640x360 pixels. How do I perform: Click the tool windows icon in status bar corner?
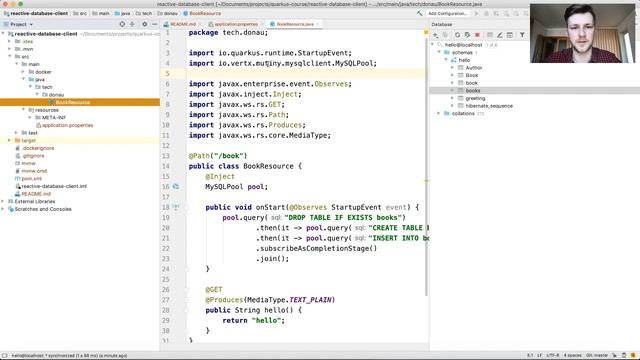[x=4, y=356]
